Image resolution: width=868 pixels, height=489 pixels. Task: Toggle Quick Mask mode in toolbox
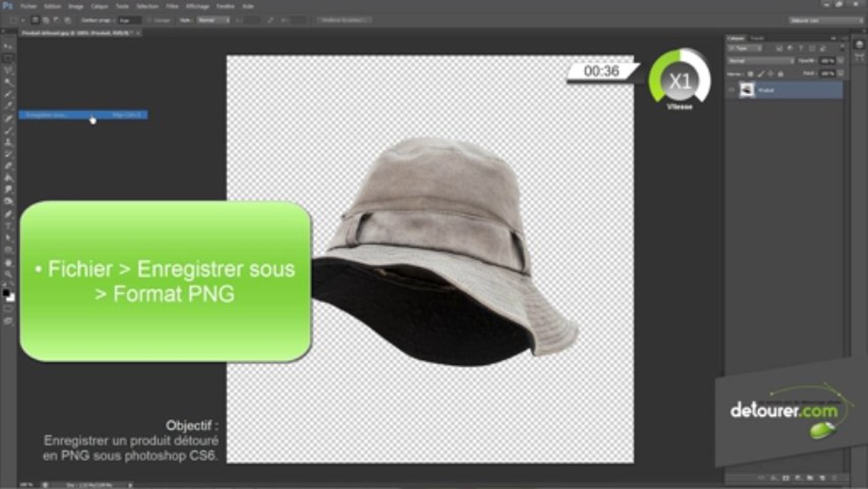[x=9, y=308]
